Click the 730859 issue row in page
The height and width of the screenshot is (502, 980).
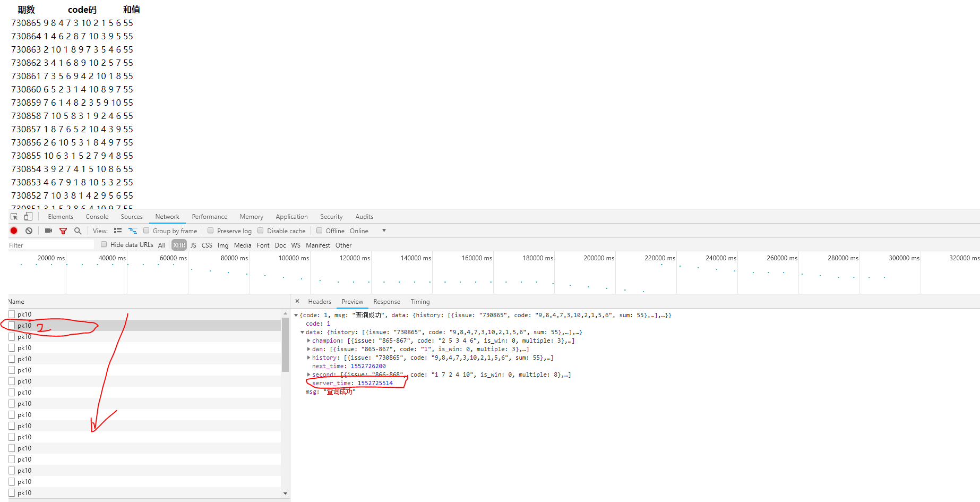click(72, 103)
